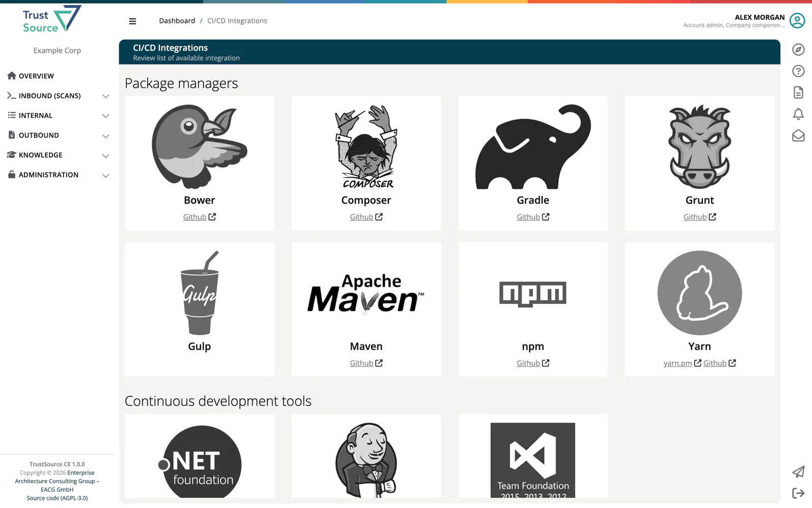812x508 pixels.
Task: Click the CI/CD Integrations breadcrumb text
Action: tap(237, 21)
